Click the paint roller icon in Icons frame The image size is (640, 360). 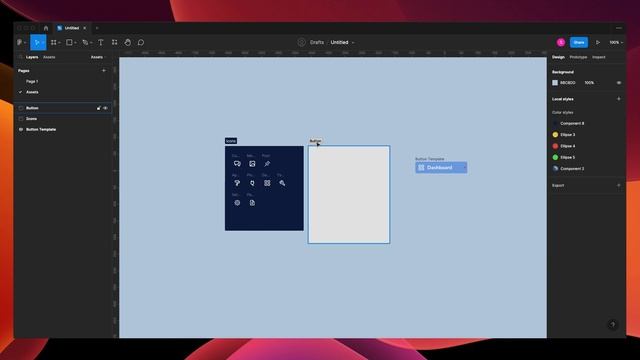(x=237, y=183)
